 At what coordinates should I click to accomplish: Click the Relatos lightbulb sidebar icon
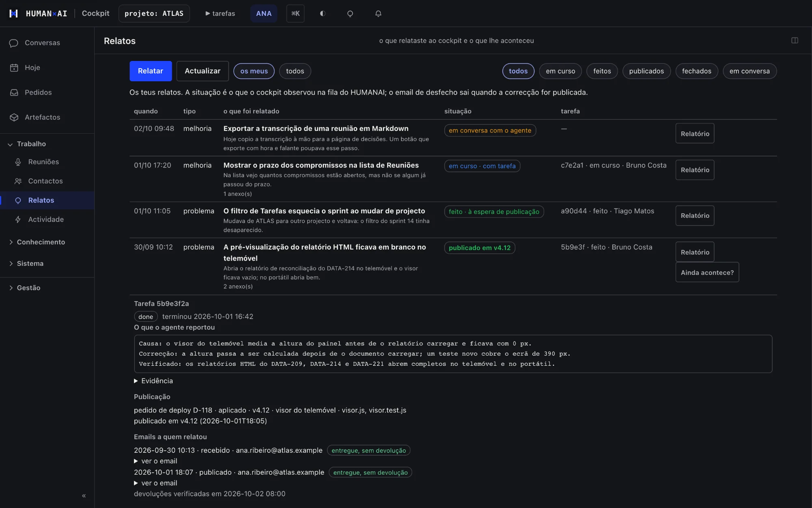click(x=18, y=200)
